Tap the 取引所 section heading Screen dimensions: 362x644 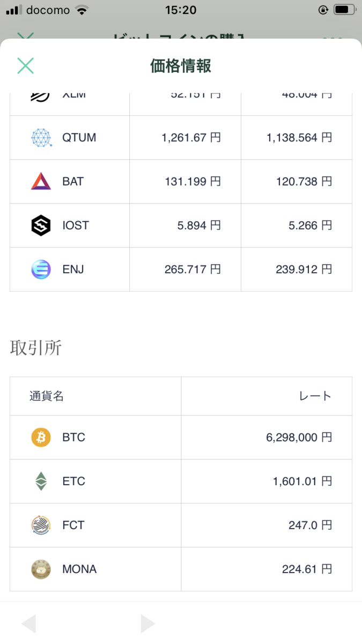(x=36, y=348)
